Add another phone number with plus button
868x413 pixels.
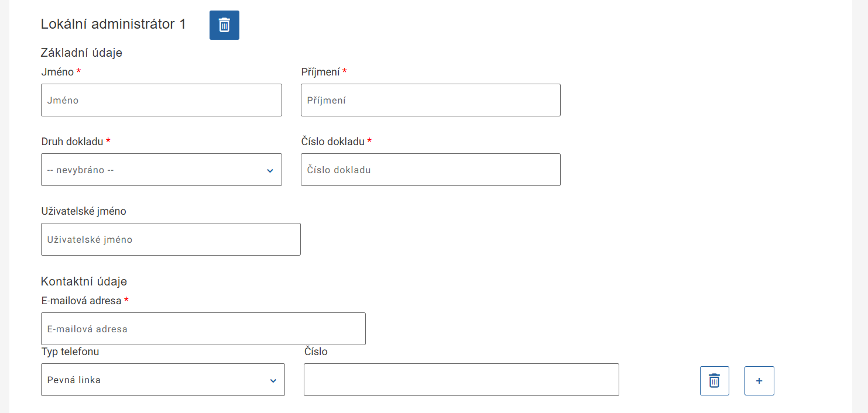click(759, 381)
